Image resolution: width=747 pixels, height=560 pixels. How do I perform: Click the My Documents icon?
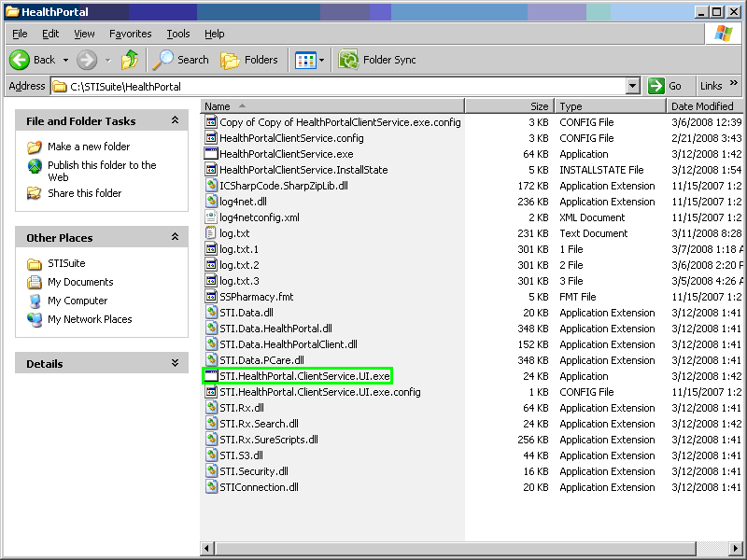click(35, 282)
